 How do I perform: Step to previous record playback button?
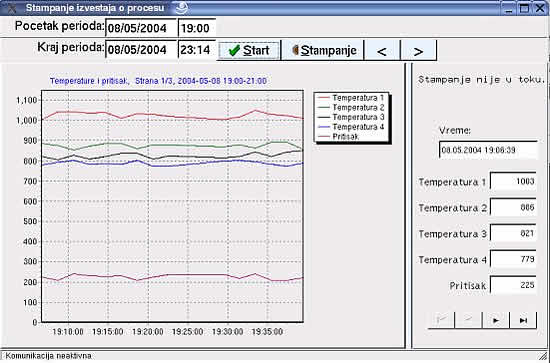point(468,320)
